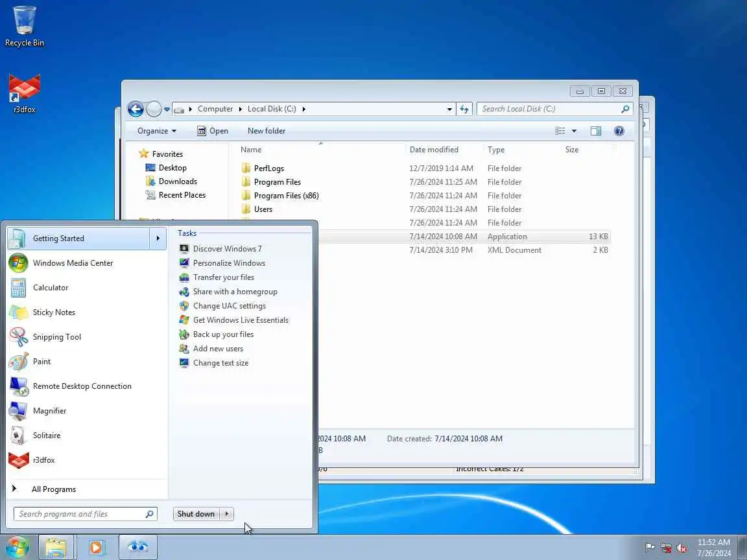This screenshot has height=560, width=747.
Task: Click Computer in address bar
Action: [x=215, y=109]
